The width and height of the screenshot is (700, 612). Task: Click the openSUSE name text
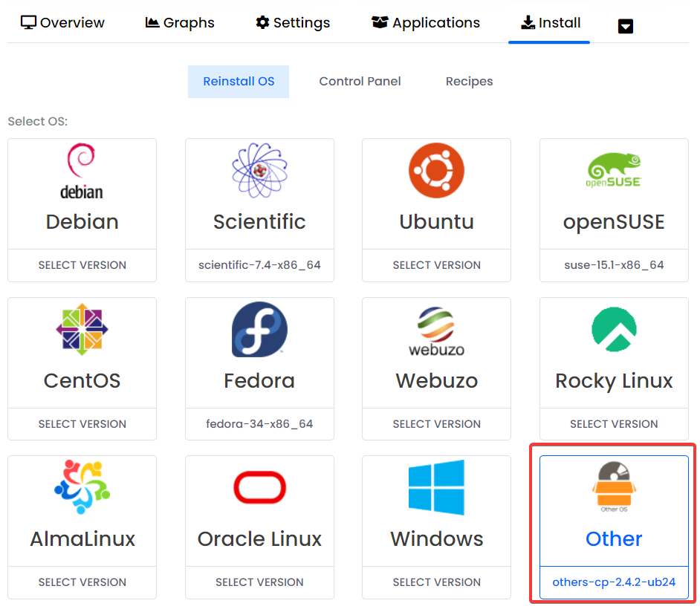614,223
